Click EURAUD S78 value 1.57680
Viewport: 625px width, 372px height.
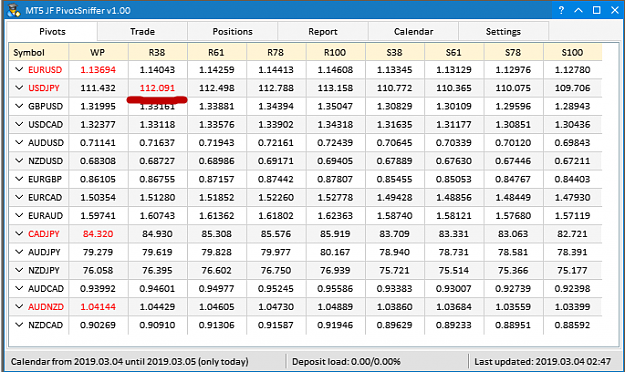pyautogui.click(x=513, y=216)
